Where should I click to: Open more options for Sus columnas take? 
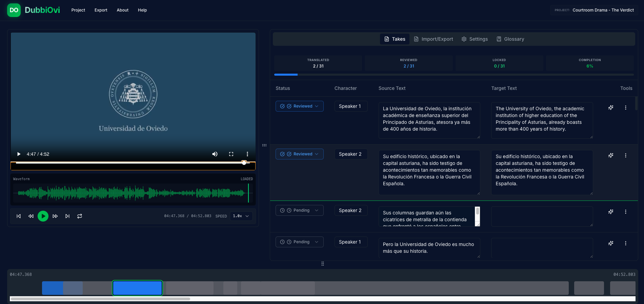pyautogui.click(x=626, y=212)
